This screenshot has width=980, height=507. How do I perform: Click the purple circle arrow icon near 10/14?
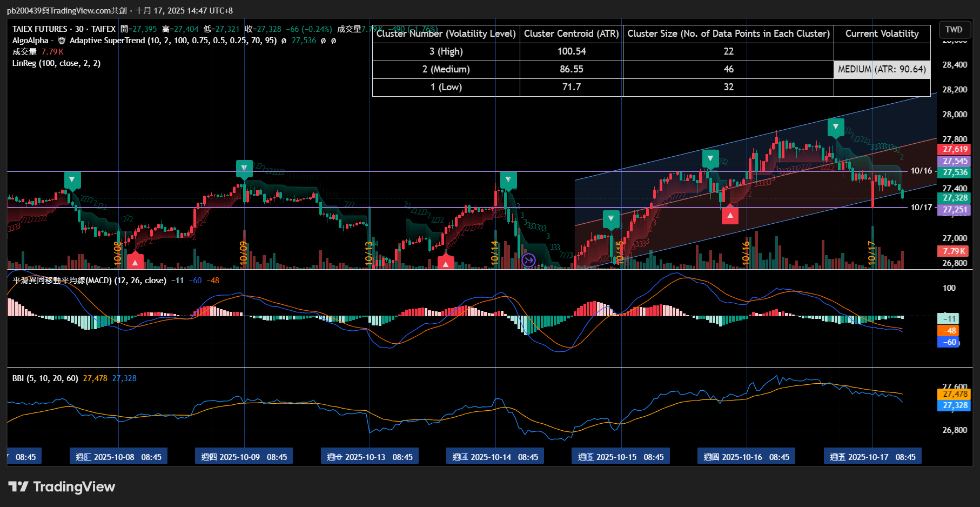pyautogui.click(x=528, y=261)
